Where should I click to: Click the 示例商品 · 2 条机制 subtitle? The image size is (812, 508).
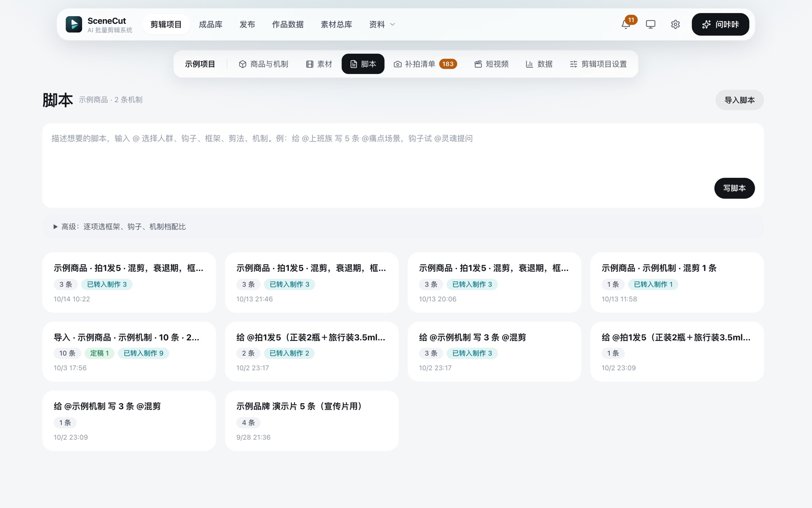[x=111, y=100]
